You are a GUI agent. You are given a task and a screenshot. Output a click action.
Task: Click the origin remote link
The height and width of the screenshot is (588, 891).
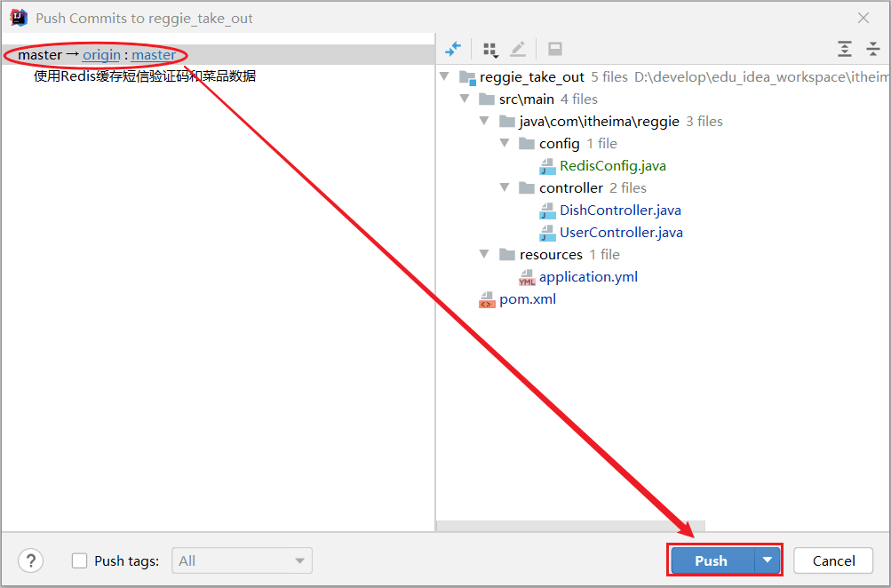(101, 55)
